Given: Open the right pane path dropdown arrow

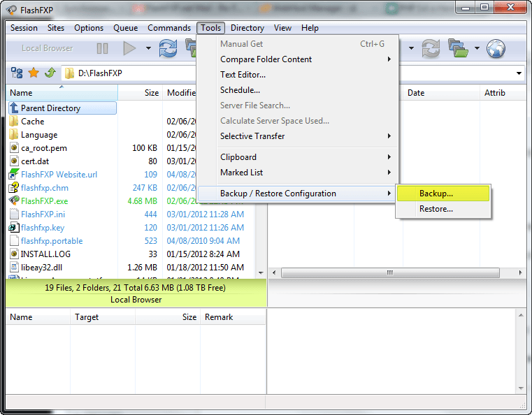Looking at the screenshot, I should [x=519, y=73].
